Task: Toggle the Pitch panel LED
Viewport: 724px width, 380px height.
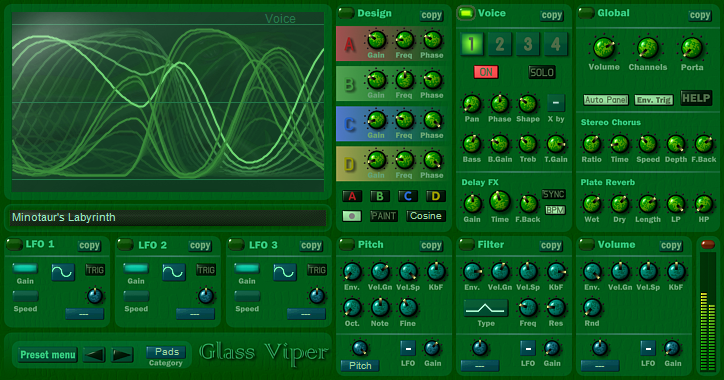Action: 346,244
